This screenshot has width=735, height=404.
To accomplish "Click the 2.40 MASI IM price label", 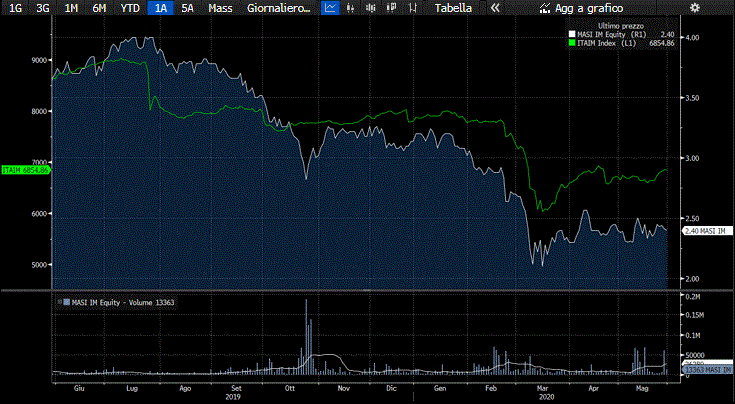I will tap(706, 231).
